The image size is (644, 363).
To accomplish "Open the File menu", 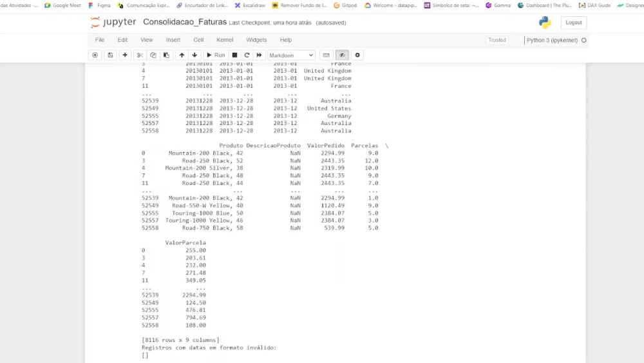I will point(100,40).
